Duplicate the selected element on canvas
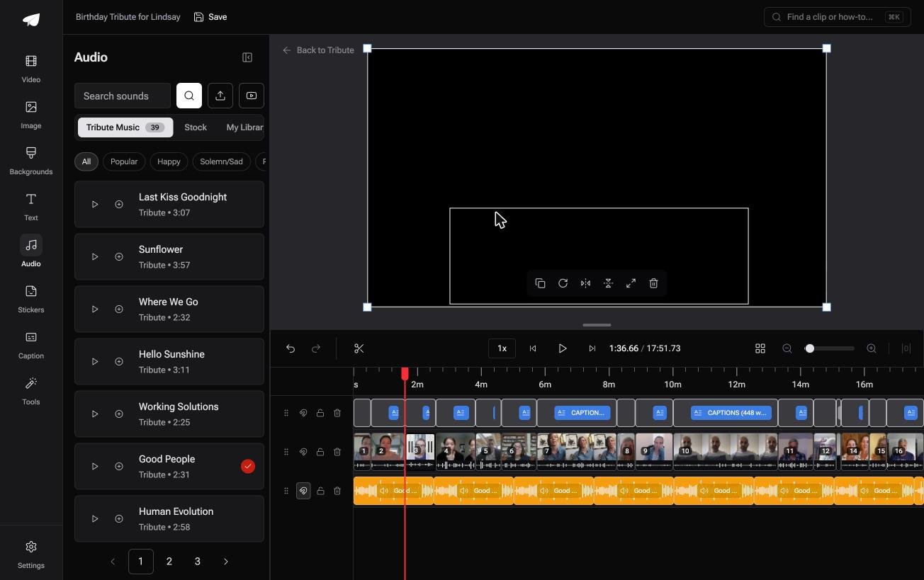The image size is (924, 580). (x=540, y=283)
